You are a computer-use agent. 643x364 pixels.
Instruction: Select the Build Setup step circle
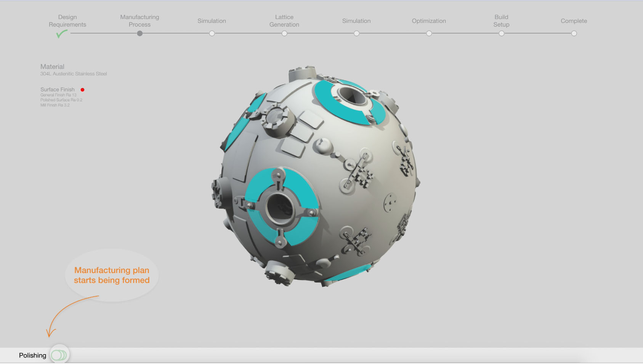click(502, 34)
